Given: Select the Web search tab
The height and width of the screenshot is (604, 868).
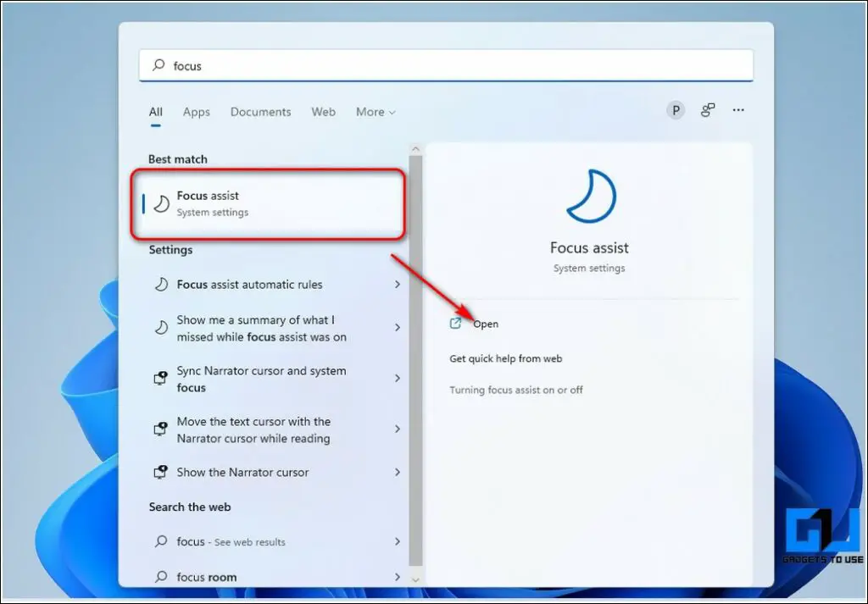Looking at the screenshot, I should [x=323, y=112].
